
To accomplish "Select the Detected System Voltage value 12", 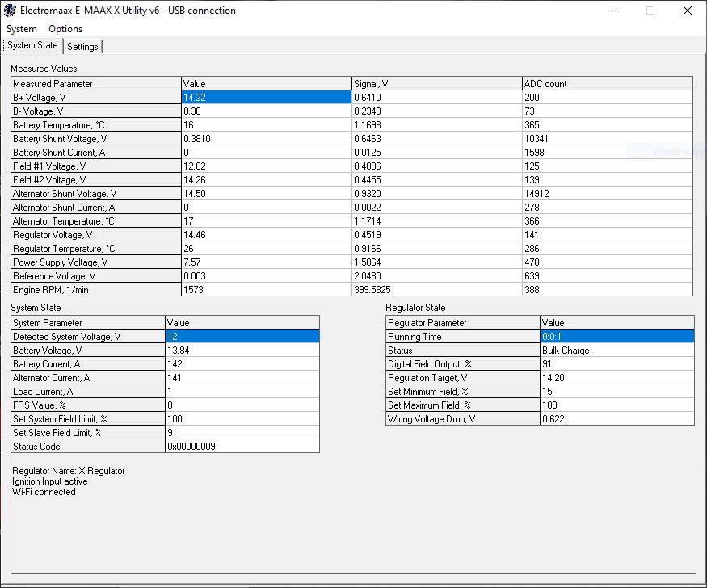I will click(242, 337).
